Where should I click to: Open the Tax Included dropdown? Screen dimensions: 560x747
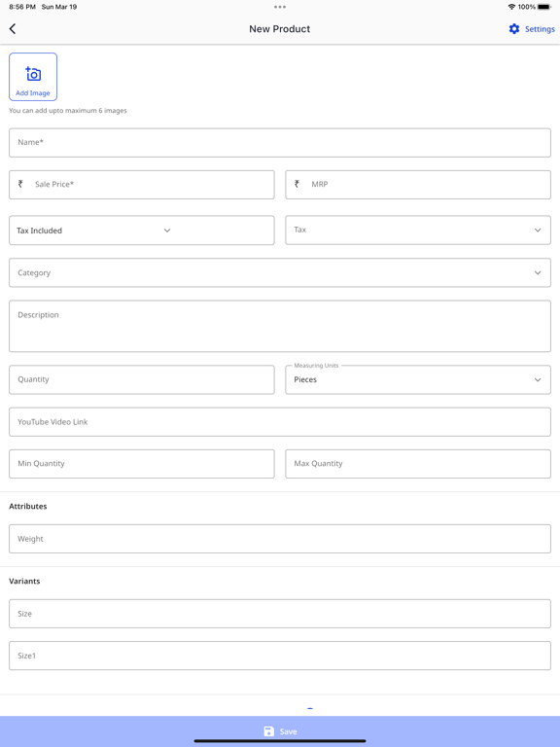point(141,231)
